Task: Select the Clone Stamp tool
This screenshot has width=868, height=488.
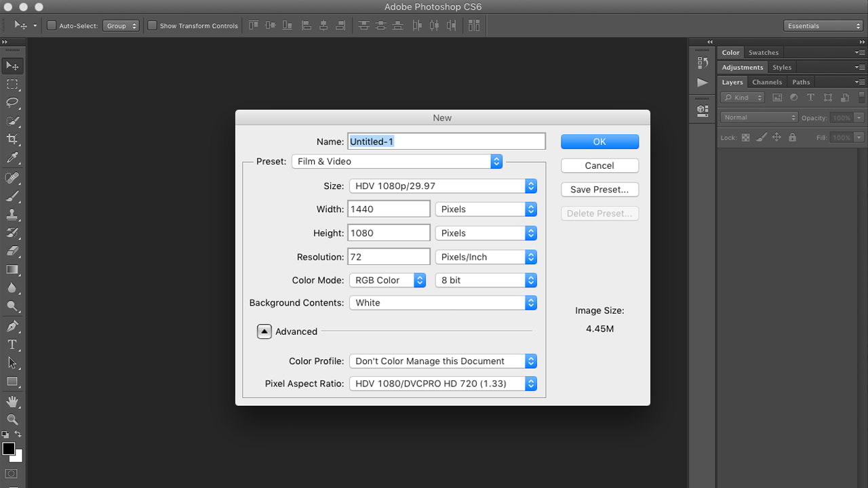Action: tap(12, 214)
